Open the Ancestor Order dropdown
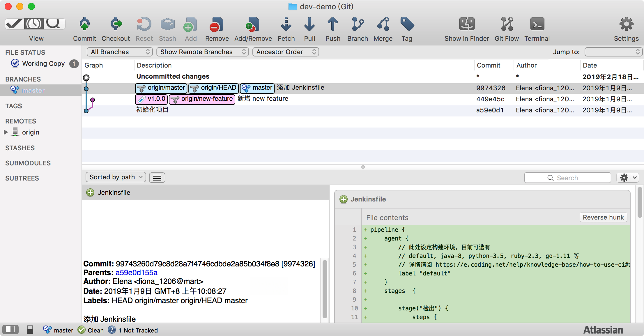This screenshot has height=336, width=644. (286, 52)
